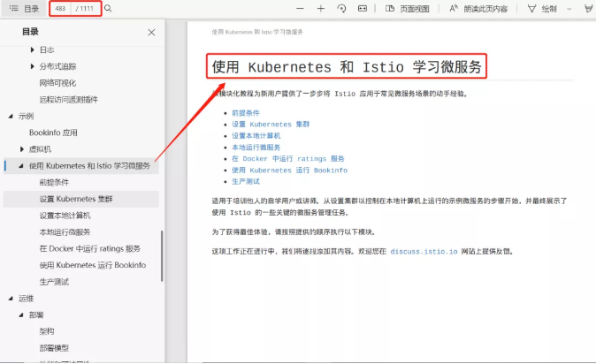Select the 绘制 draw tool
596x364 pixels.
pyautogui.click(x=542, y=8)
